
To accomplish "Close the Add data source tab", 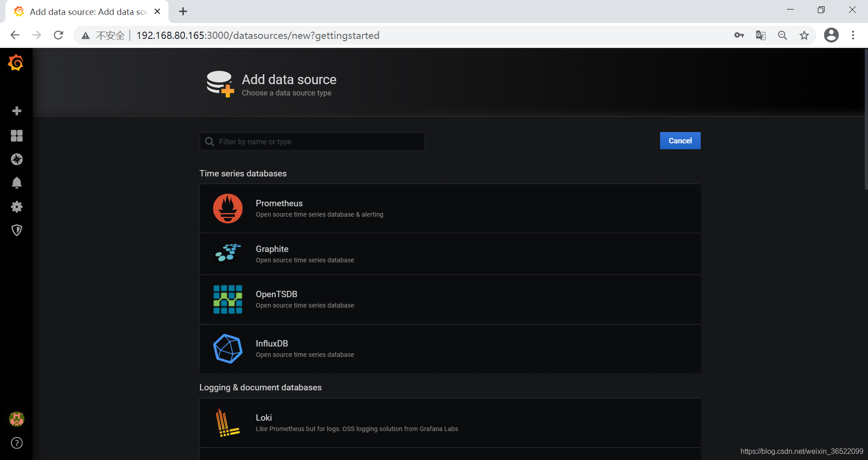I will pyautogui.click(x=157, y=12).
